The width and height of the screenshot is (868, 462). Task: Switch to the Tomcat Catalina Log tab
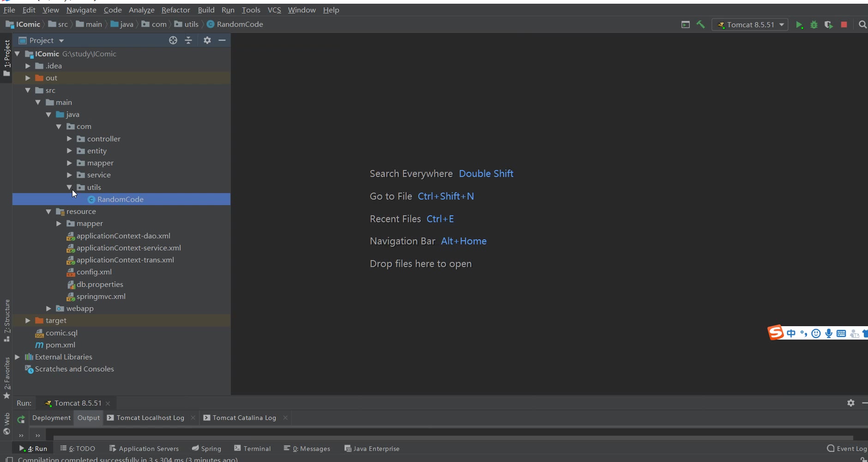pos(244,418)
